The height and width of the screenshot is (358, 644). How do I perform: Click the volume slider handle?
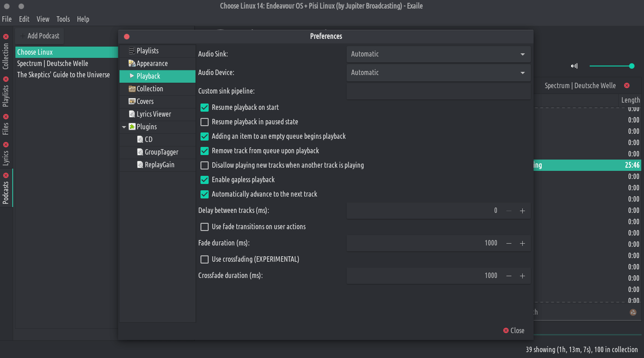tap(631, 66)
